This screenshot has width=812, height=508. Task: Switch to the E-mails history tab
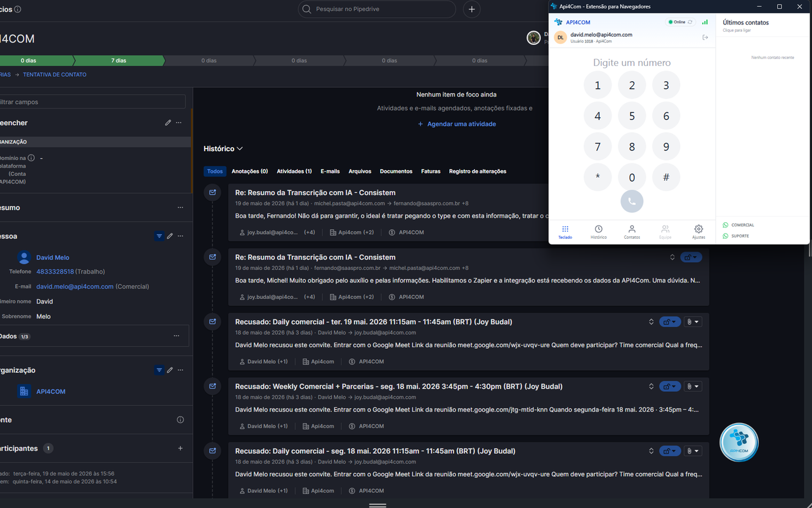click(x=330, y=171)
